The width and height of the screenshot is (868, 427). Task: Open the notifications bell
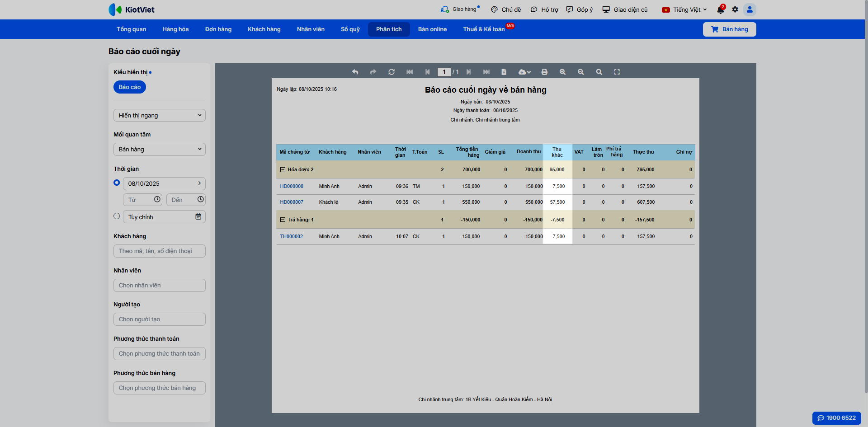point(720,9)
